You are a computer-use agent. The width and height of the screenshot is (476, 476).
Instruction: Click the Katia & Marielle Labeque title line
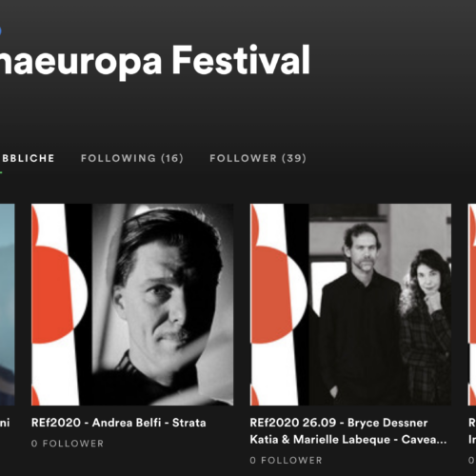[x=348, y=440]
